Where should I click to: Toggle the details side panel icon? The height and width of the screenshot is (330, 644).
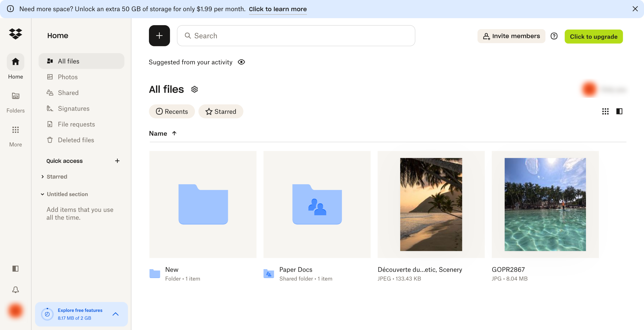point(619,111)
